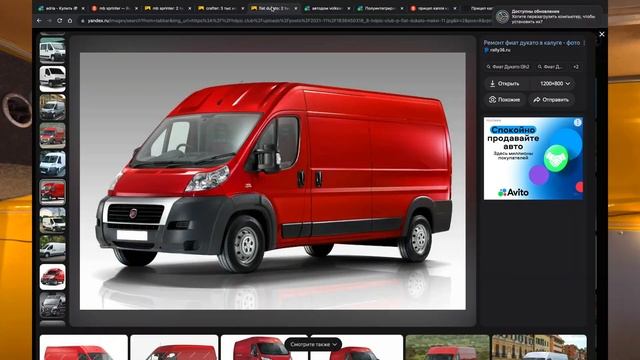Viewport: 640px width, 360px height.
Task: Open the 'Ремонт фиат дукато в калуге' title link
Action: (x=531, y=42)
